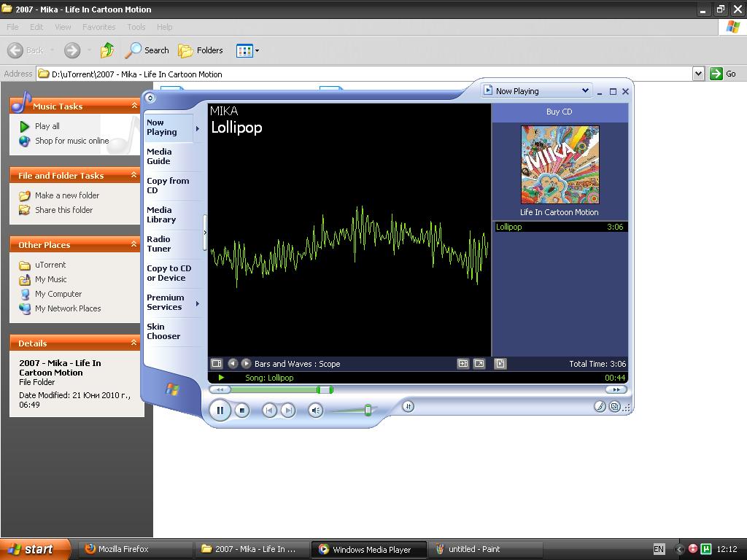Screen dimensions: 747x560
Task: Click the green play status indicator
Action: point(221,378)
